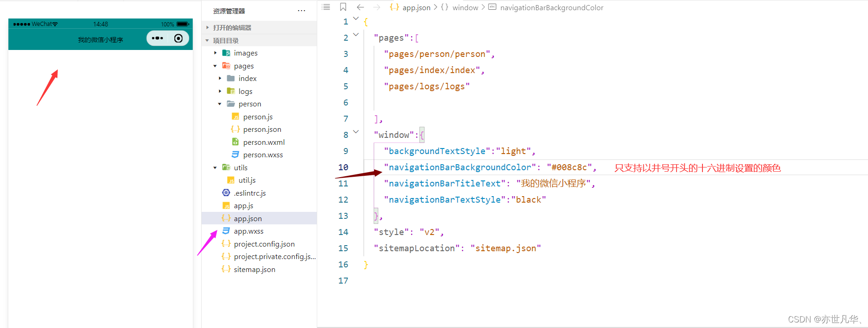
Task: Select app.json breadcrumb item
Action: 416,7
